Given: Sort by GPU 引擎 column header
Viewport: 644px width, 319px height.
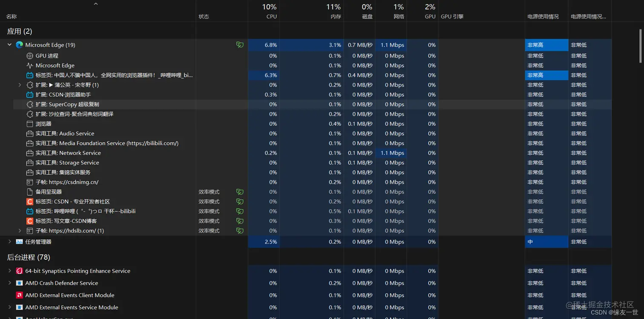Looking at the screenshot, I should pyautogui.click(x=452, y=17).
